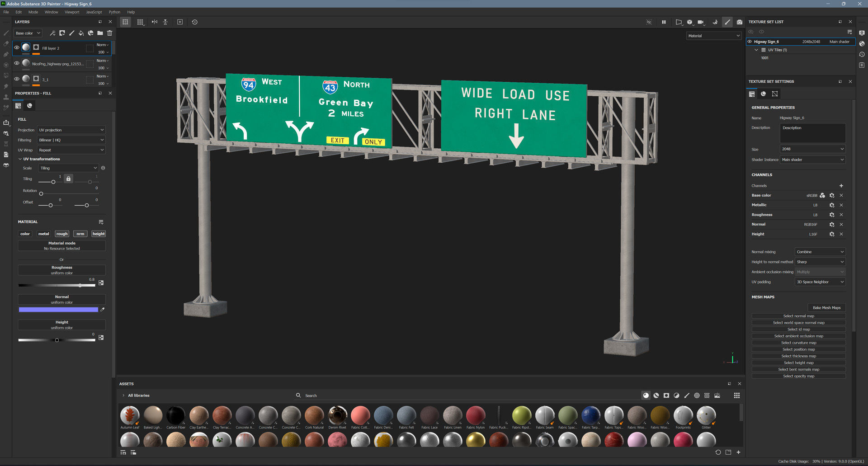Open the Viewport menu
Screen dimensions: 868x466
[72, 12]
